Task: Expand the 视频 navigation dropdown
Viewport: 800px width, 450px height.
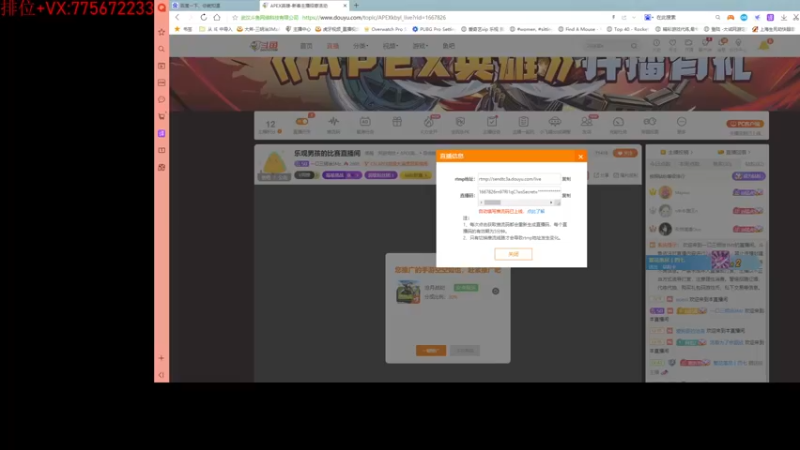Action: pyautogui.click(x=390, y=46)
